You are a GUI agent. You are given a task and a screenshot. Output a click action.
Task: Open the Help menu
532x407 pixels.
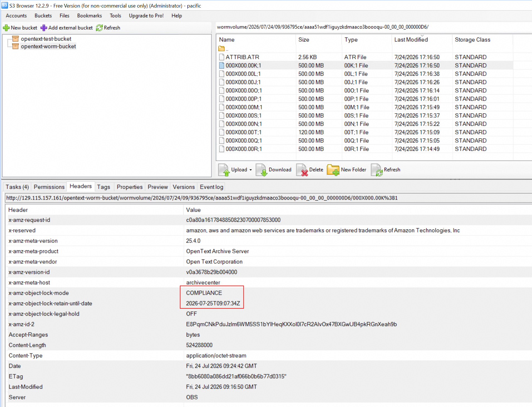tap(177, 16)
